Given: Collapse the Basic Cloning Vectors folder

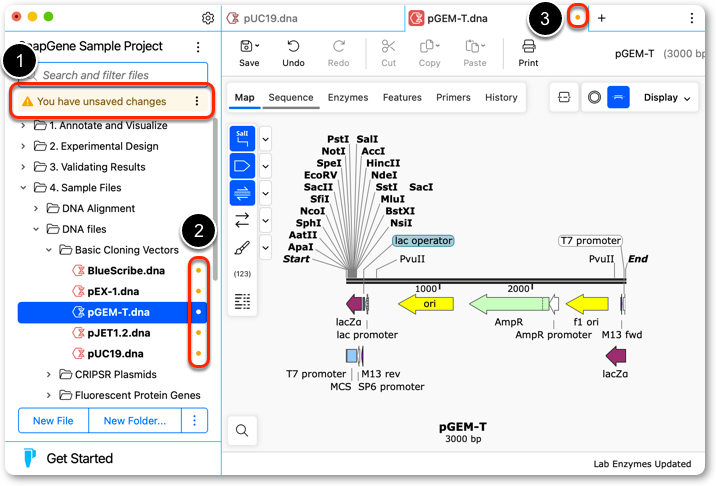Looking at the screenshot, I should [x=48, y=250].
